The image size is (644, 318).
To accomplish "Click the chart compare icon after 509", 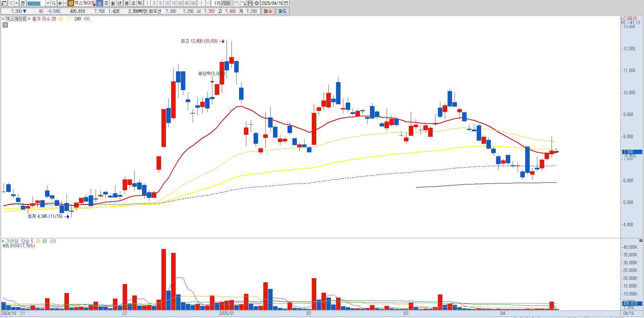I will pos(237,3).
